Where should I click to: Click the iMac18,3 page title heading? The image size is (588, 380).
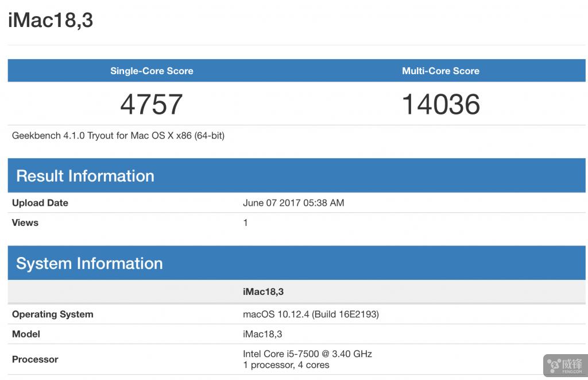coord(51,21)
